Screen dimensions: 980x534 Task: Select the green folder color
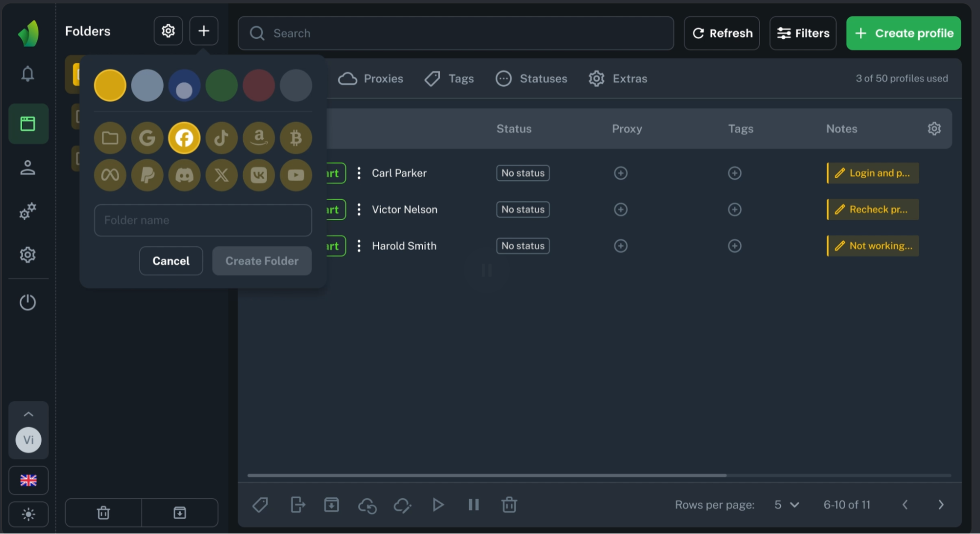click(222, 85)
